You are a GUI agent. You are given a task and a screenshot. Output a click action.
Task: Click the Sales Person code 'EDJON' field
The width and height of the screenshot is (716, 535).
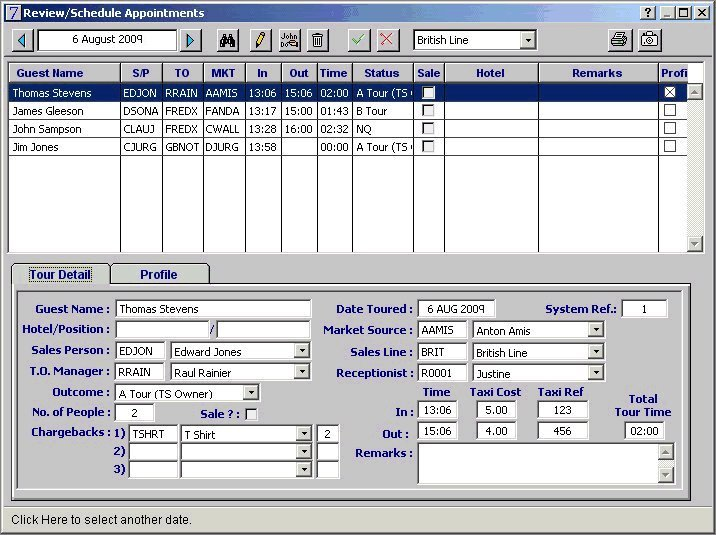140,351
